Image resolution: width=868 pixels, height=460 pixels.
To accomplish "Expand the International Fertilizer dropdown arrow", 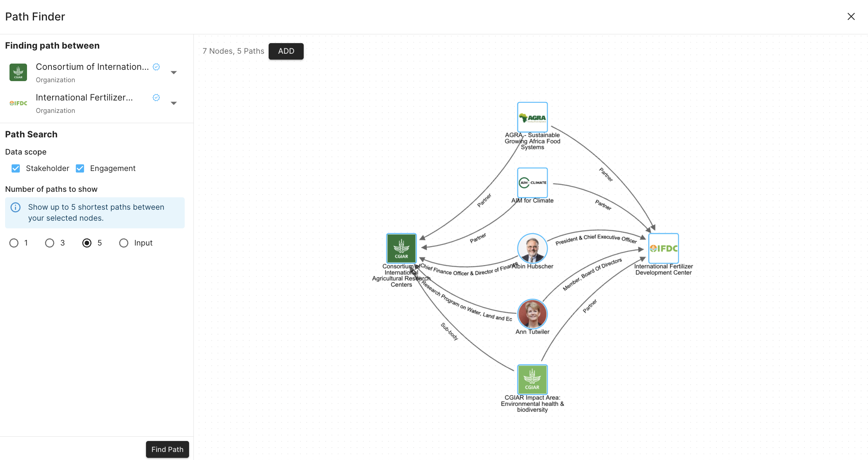I will pyautogui.click(x=174, y=103).
